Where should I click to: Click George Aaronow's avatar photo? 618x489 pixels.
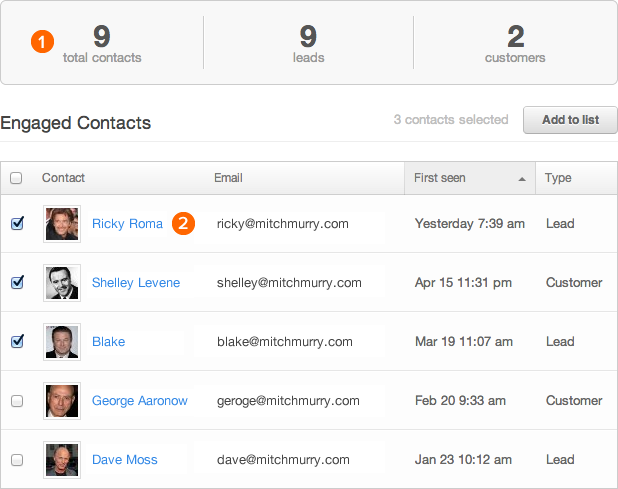coord(62,401)
